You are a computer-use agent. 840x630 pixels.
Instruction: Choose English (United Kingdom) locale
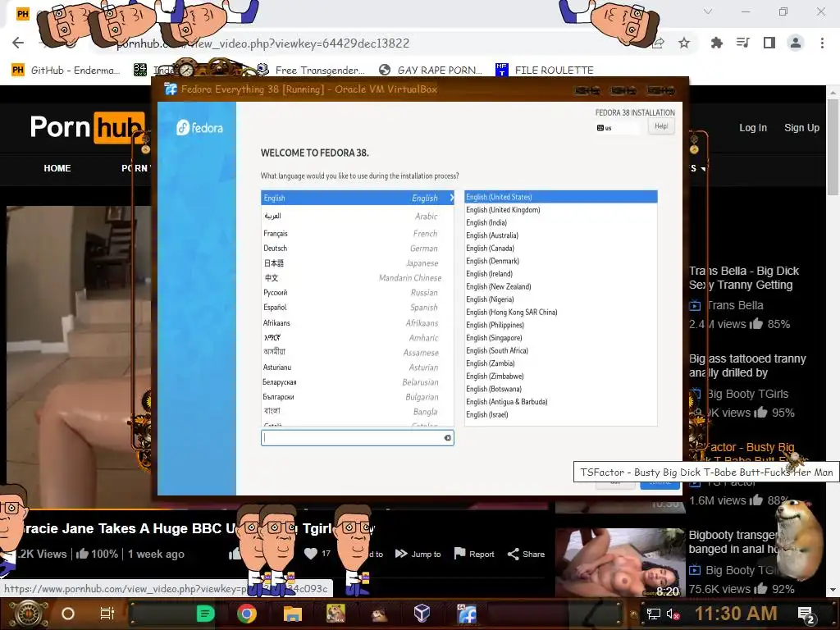click(x=561, y=210)
